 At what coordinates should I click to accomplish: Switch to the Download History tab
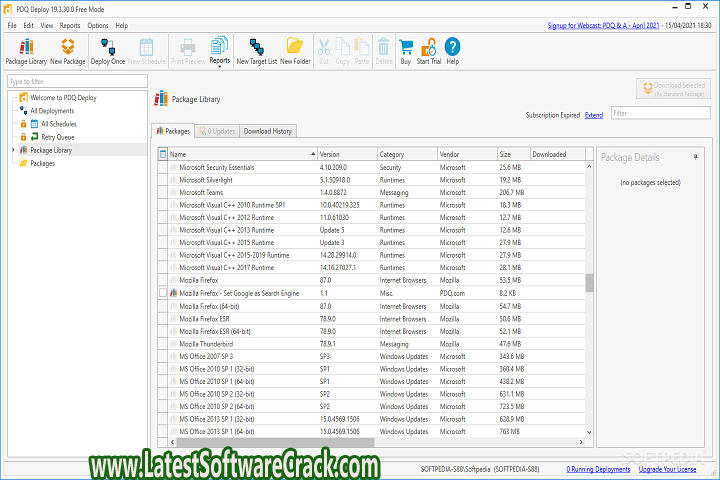tap(268, 131)
